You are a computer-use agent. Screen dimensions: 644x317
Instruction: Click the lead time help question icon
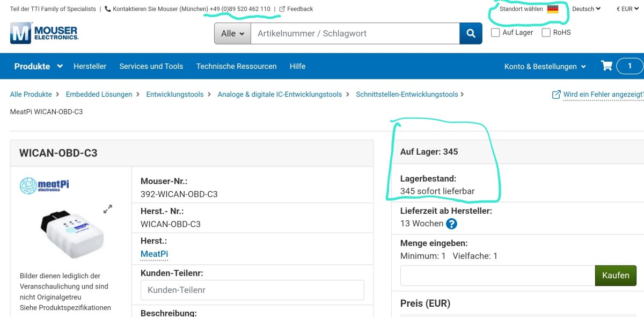pos(451,224)
